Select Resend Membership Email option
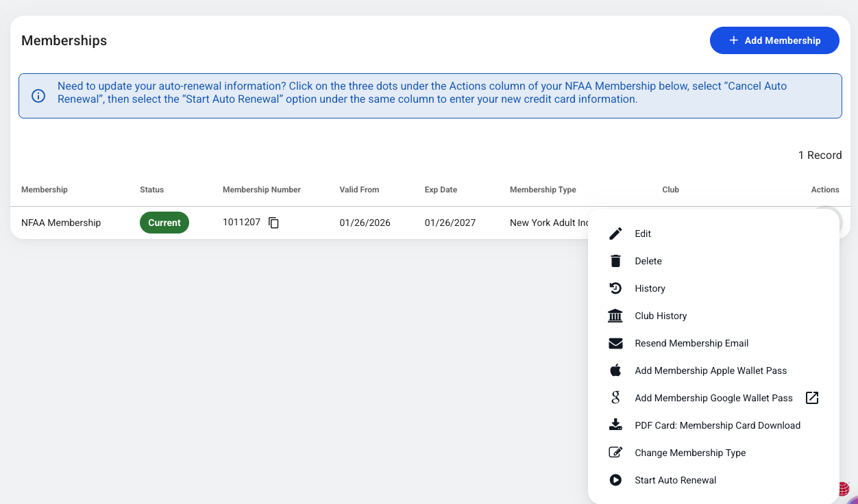858x504 pixels. pos(691,343)
